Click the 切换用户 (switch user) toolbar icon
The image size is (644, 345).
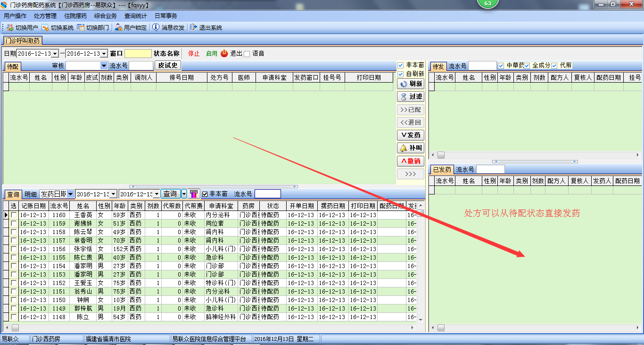tap(10, 28)
